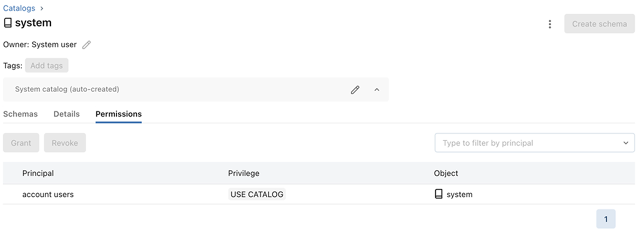Image resolution: width=644 pixels, height=237 pixels.
Task: Go to page 1 in pagination
Action: pos(605,219)
